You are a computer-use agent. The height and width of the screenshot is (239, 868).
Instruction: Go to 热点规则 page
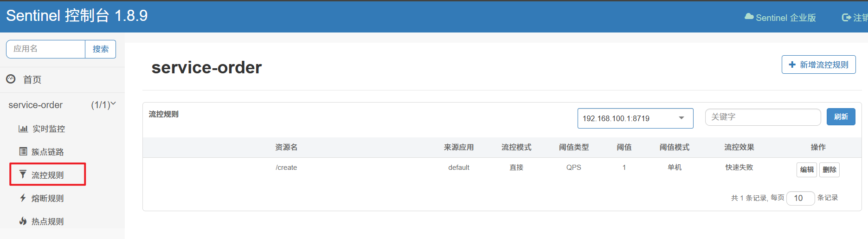pos(47,221)
